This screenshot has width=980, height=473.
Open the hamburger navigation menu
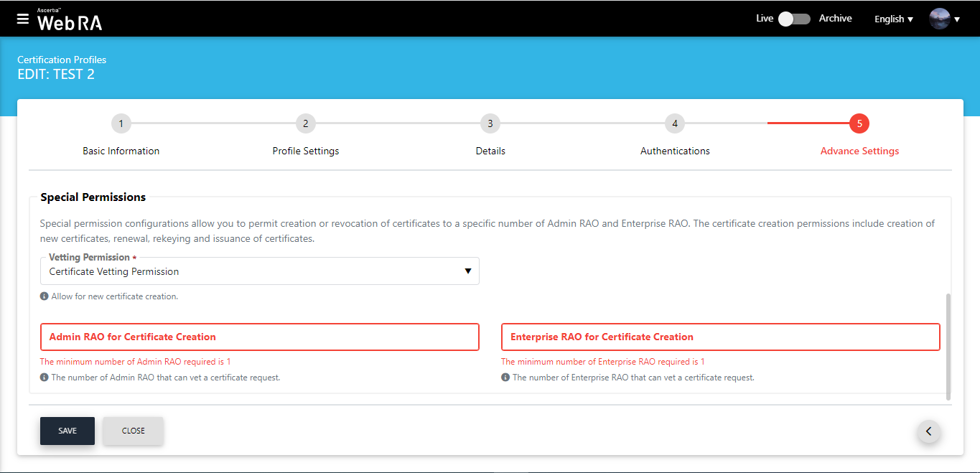(x=23, y=19)
